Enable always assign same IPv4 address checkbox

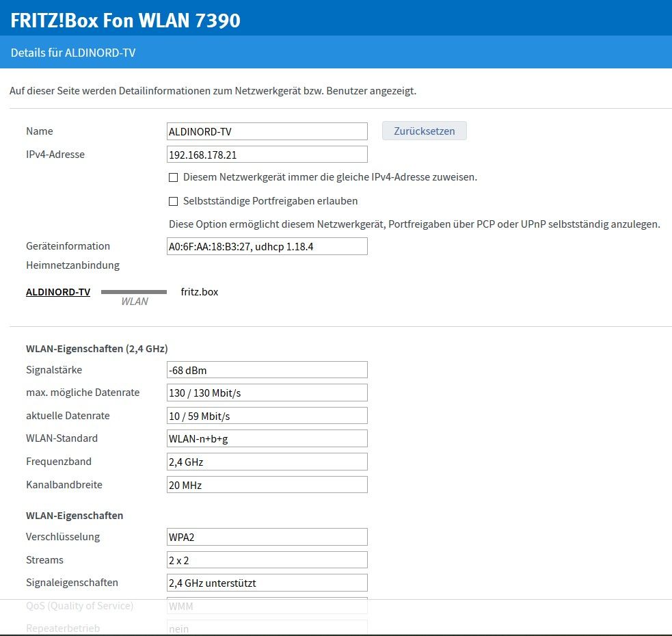click(x=173, y=178)
